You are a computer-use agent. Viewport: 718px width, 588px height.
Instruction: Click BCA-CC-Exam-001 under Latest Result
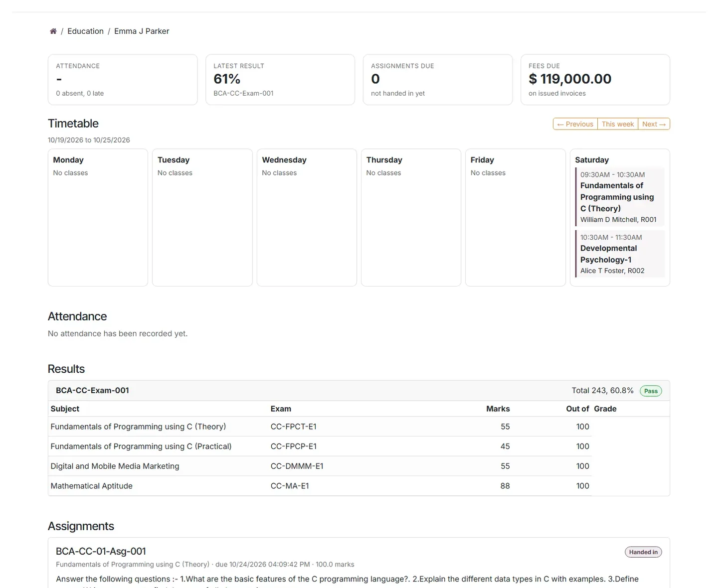coord(243,93)
